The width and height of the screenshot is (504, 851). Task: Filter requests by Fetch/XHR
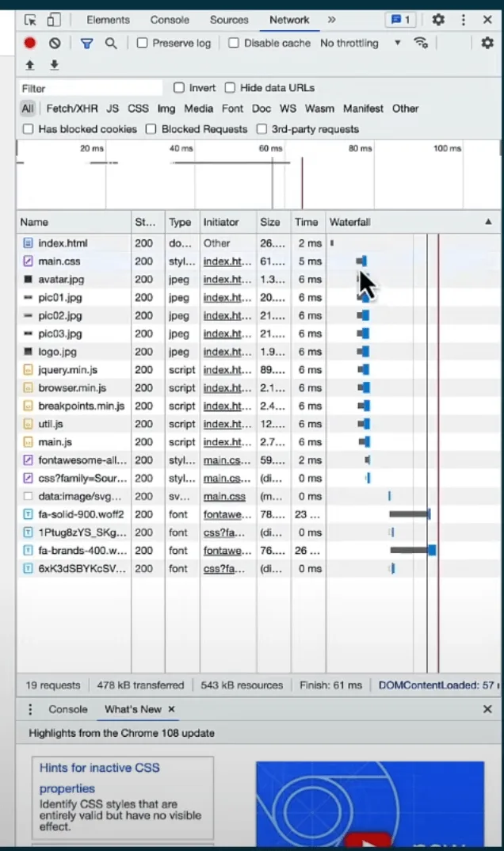click(72, 109)
